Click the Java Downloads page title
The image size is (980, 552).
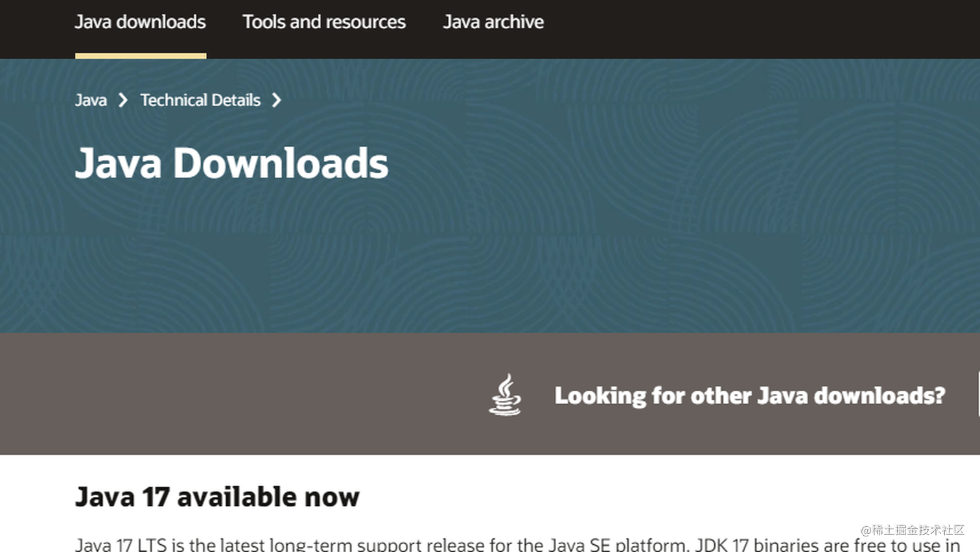coord(231,163)
